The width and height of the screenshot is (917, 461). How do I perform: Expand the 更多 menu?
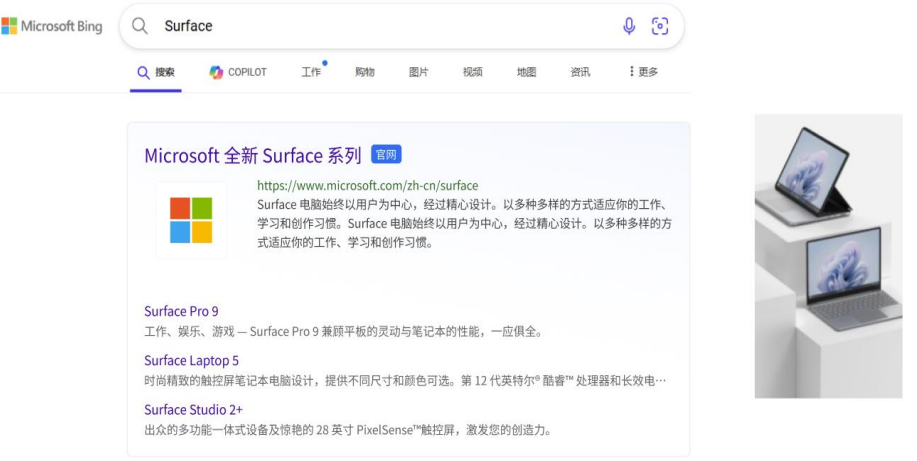[x=643, y=71]
